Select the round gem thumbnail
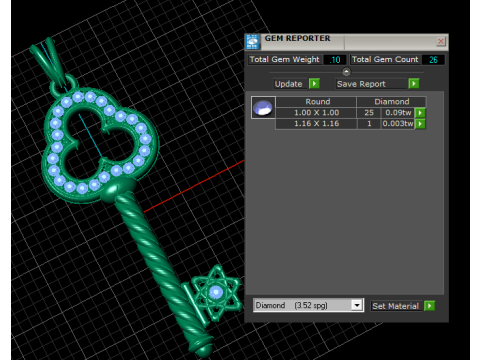Viewport: 480px width, 360px height. click(263, 107)
